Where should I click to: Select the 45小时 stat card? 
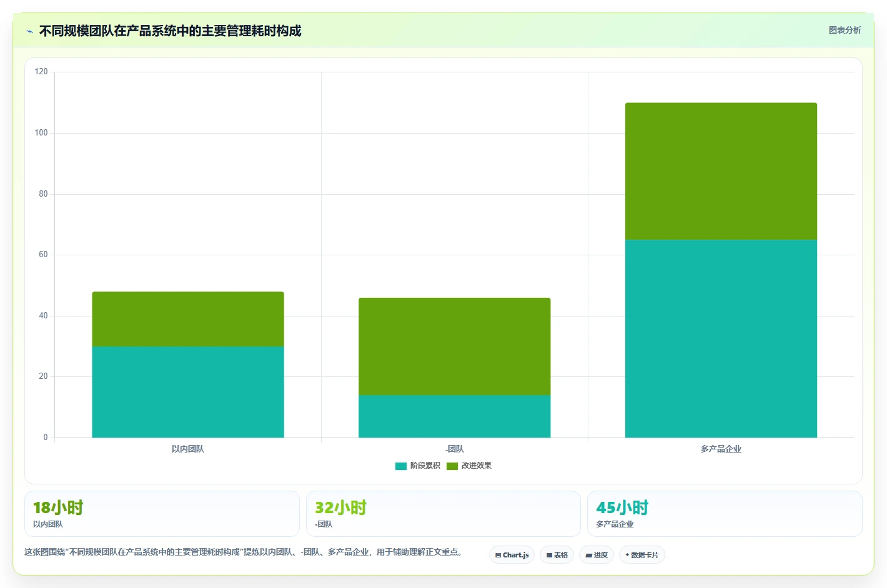pyautogui.click(x=725, y=514)
